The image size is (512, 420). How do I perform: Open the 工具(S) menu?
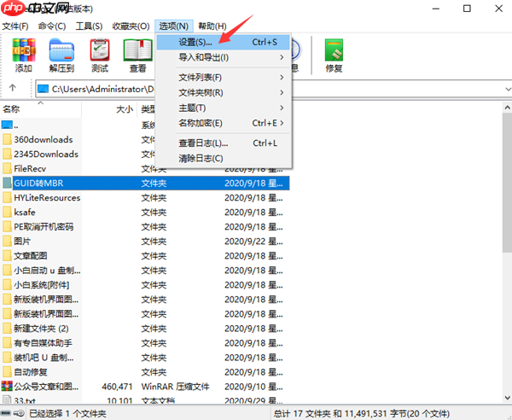tap(89, 26)
